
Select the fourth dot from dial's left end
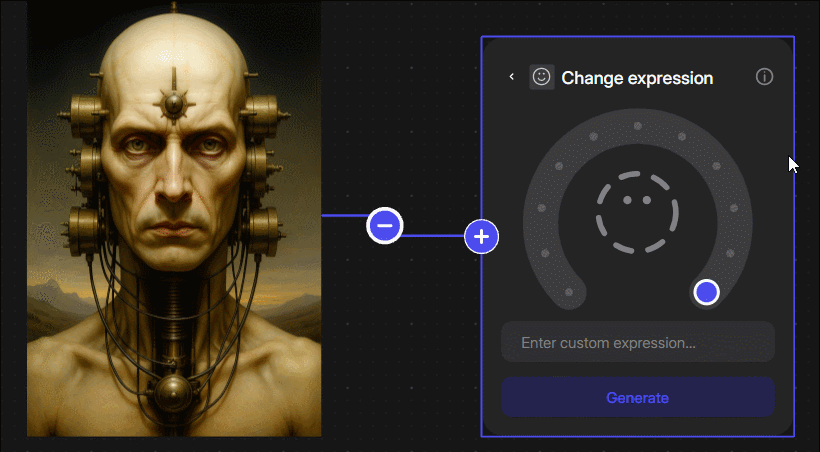tap(559, 166)
